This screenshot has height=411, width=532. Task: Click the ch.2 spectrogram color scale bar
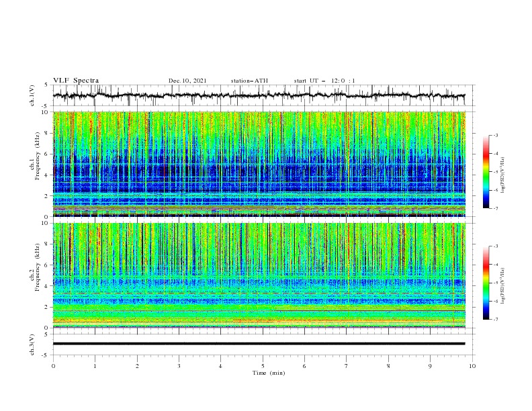click(486, 283)
